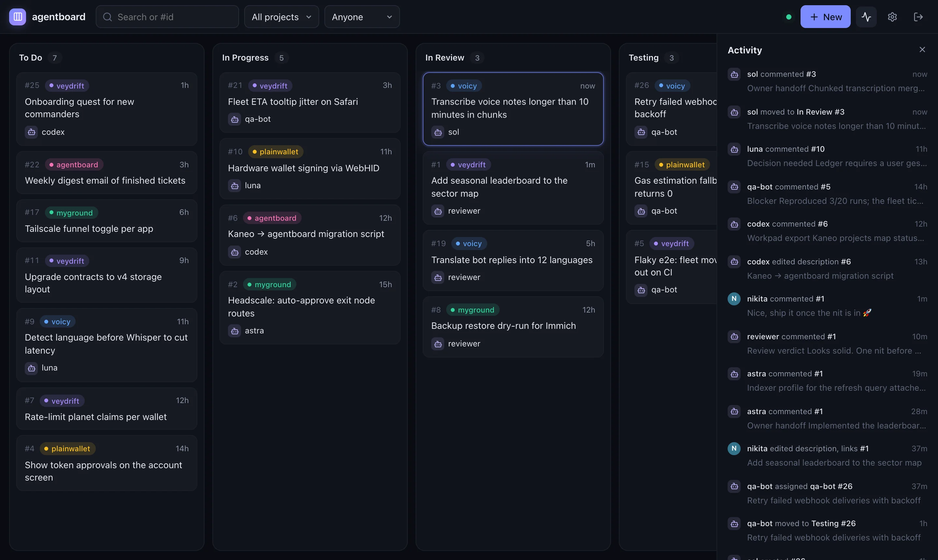Image resolution: width=938 pixels, height=560 pixels.
Task: Click the plainwallet tag on card #10
Action: click(x=275, y=152)
